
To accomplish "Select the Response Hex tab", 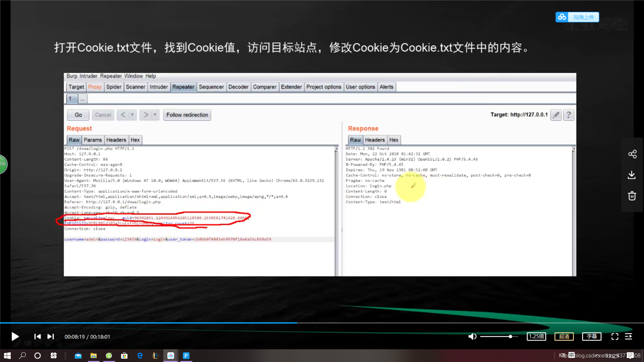I will point(394,140).
